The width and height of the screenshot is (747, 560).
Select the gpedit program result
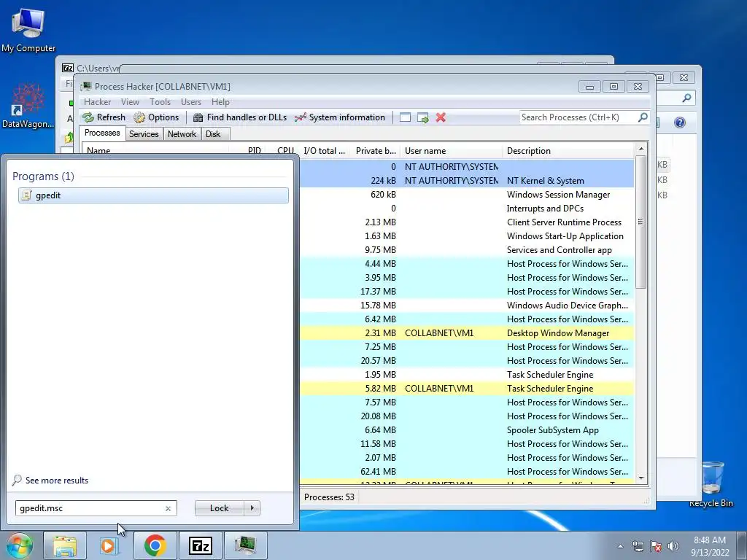point(153,195)
